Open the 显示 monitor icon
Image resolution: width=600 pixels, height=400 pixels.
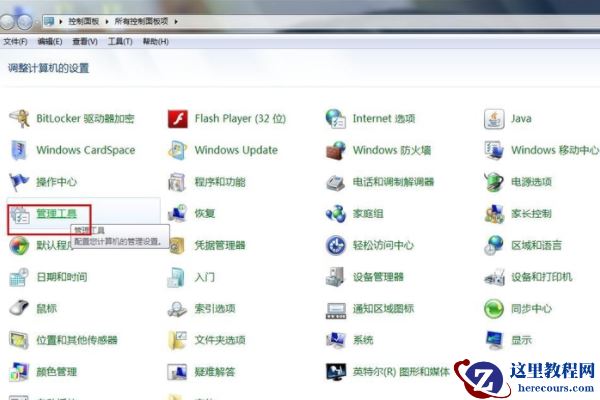tap(495, 340)
